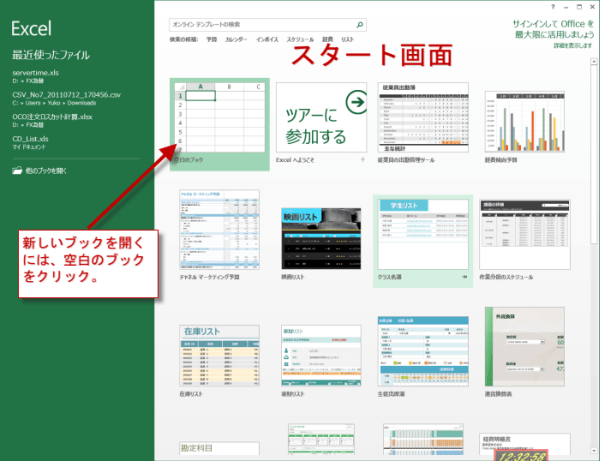The height and width of the screenshot is (461, 600).
Task: Select the 空白のブック blank workbook thumbnail
Action: pyautogui.click(x=220, y=119)
